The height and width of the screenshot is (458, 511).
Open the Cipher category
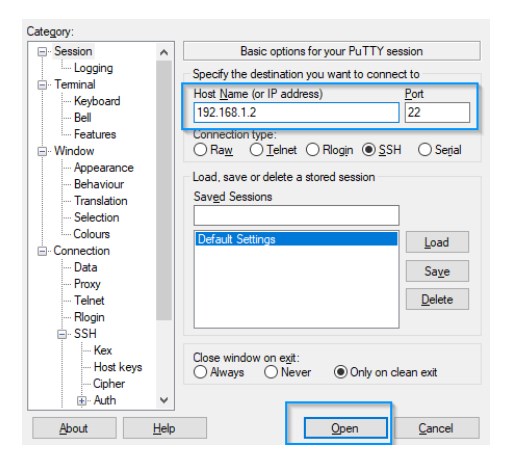click(109, 384)
